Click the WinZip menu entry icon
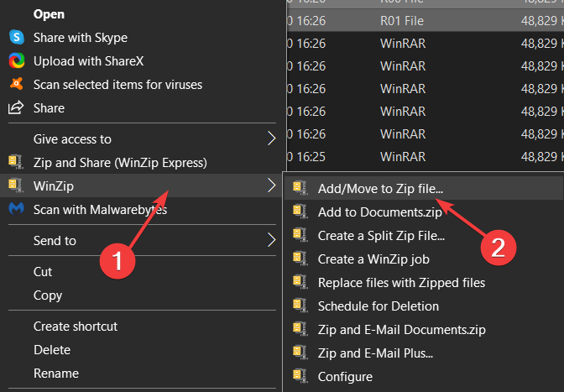Image resolution: width=564 pixels, height=392 pixels. tap(15, 186)
